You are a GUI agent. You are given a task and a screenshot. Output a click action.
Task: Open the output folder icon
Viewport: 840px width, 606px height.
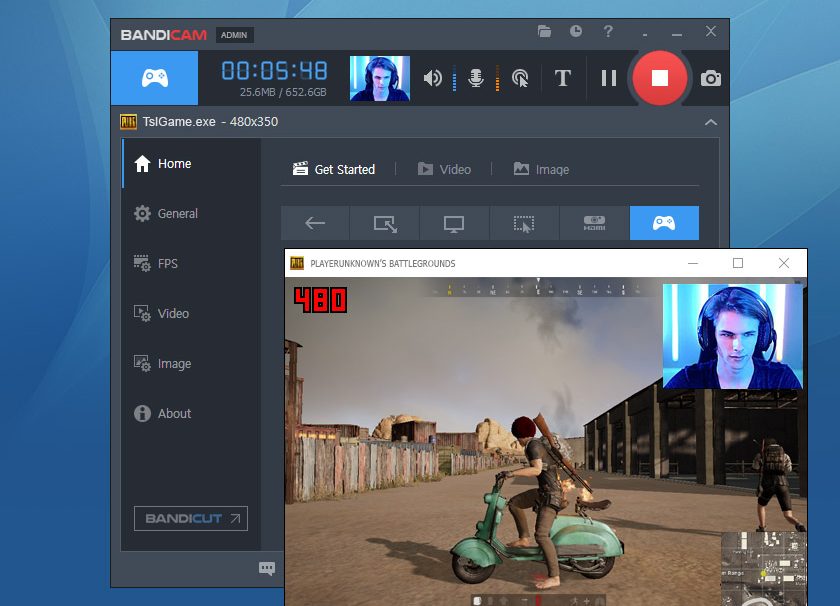[544, 31]
